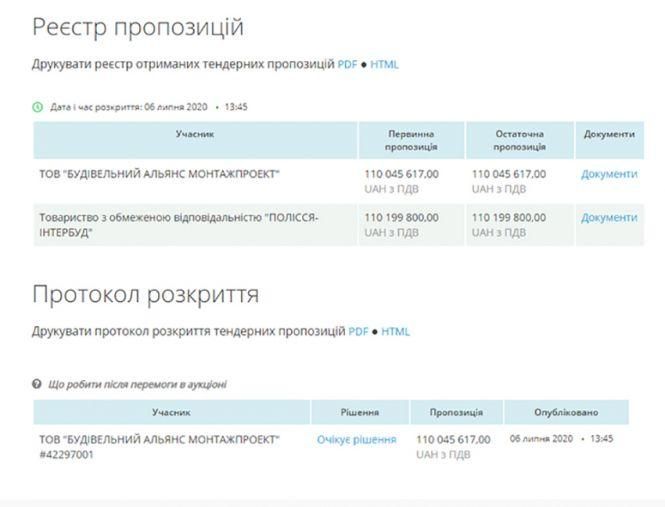Image resolution: width=665 pixels, height=507 pixels.
Task: Click the green clock icon by opening date
Action: coord(38,107)
